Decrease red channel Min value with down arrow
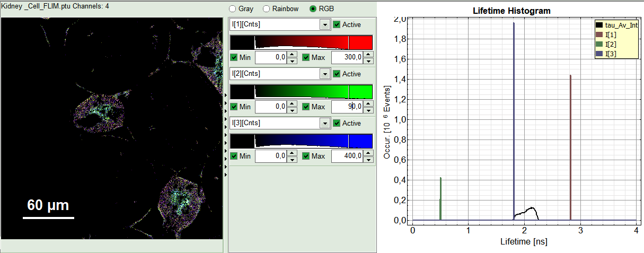 click(292, 60)
